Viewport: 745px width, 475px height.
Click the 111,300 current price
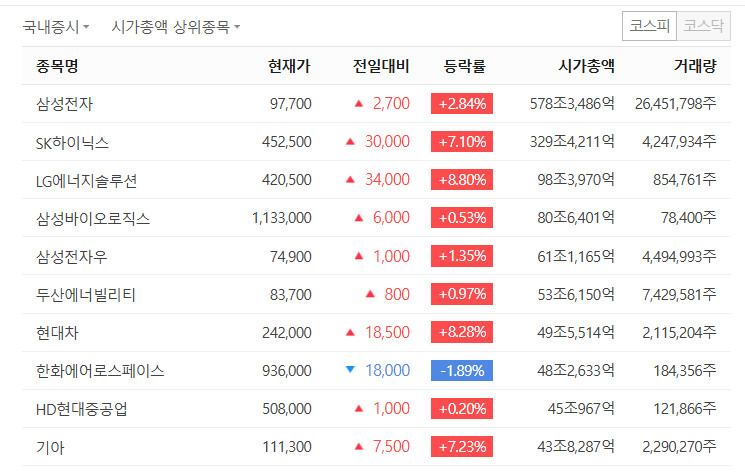(287, 446)
